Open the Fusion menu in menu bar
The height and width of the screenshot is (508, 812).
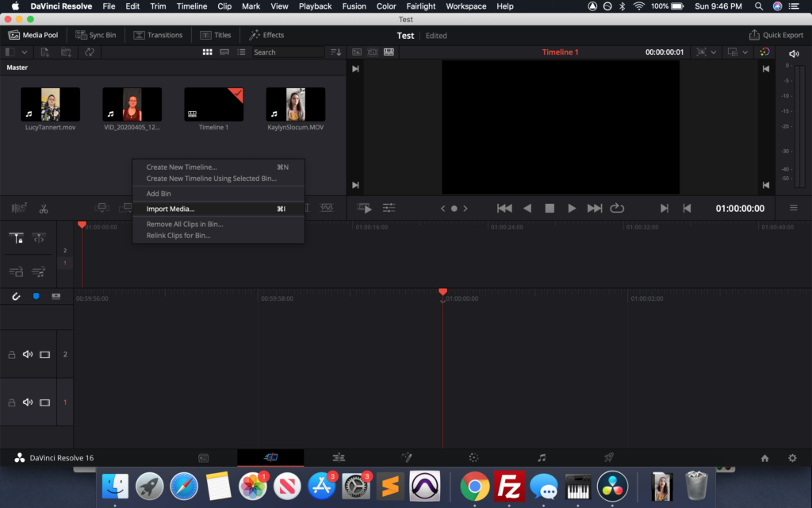(x=354, y=6)
